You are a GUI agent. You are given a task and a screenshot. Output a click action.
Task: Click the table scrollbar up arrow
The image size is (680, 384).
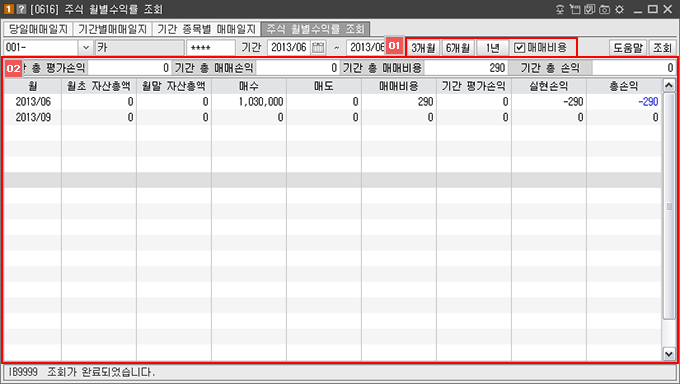669,85
